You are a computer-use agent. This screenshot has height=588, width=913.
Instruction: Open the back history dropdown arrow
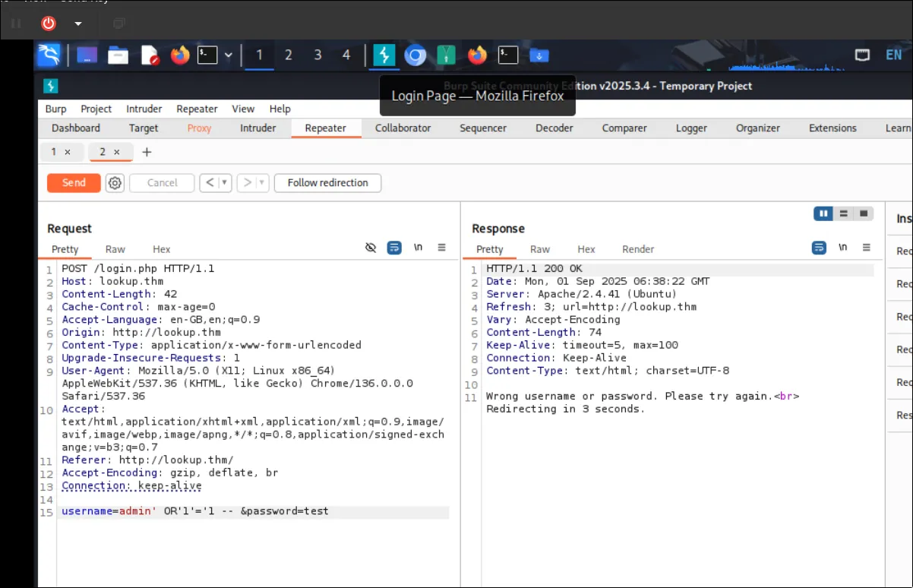pyautogui.click(x=226, y=182)
